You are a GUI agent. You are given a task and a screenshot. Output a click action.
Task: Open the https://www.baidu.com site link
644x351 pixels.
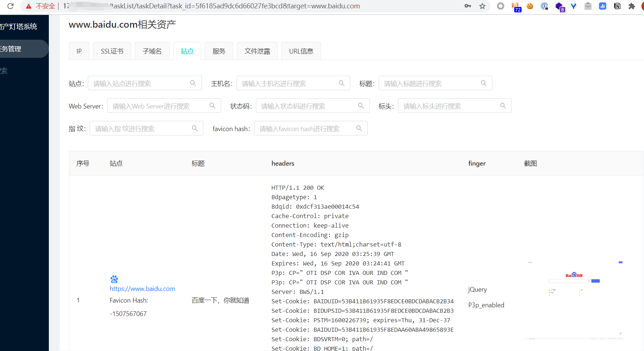143,289
